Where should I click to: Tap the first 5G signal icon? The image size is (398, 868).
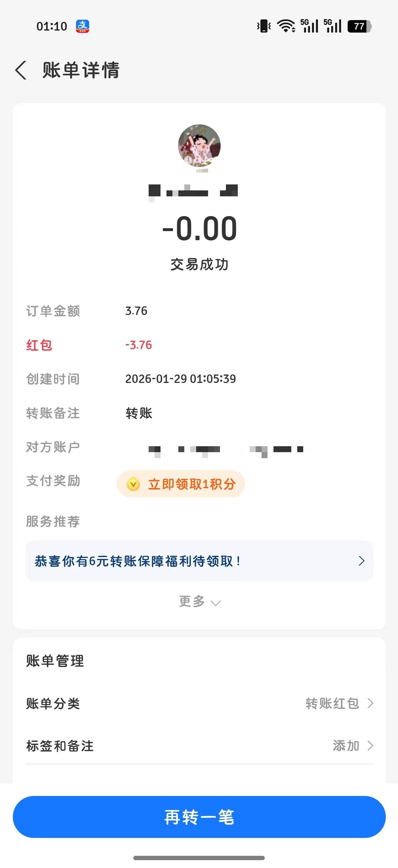pyautogui.click(x=309, y=26)
